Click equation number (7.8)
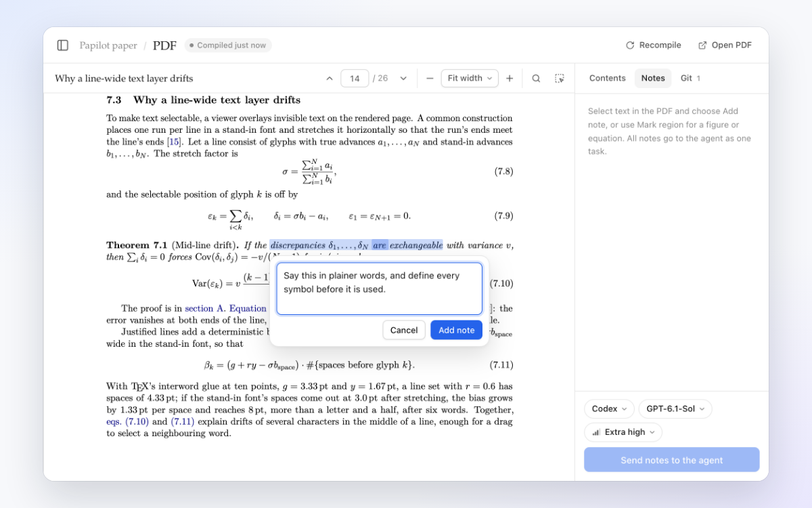 [x=503, y=171]
